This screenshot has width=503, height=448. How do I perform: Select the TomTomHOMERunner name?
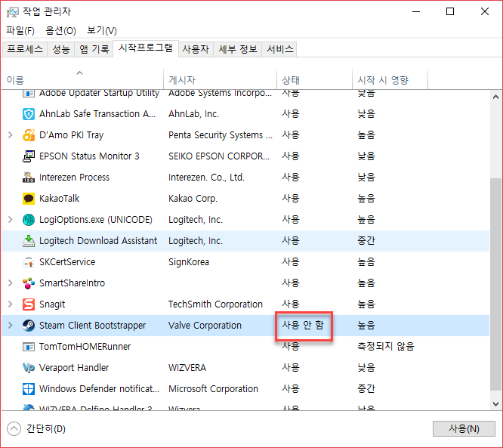85,347
